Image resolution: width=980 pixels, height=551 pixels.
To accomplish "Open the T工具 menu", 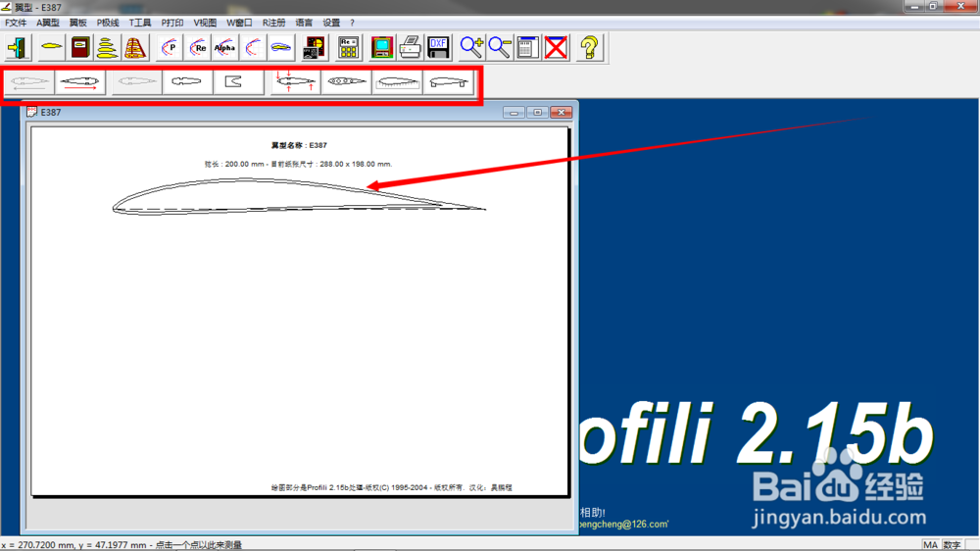I will (140, 23).
